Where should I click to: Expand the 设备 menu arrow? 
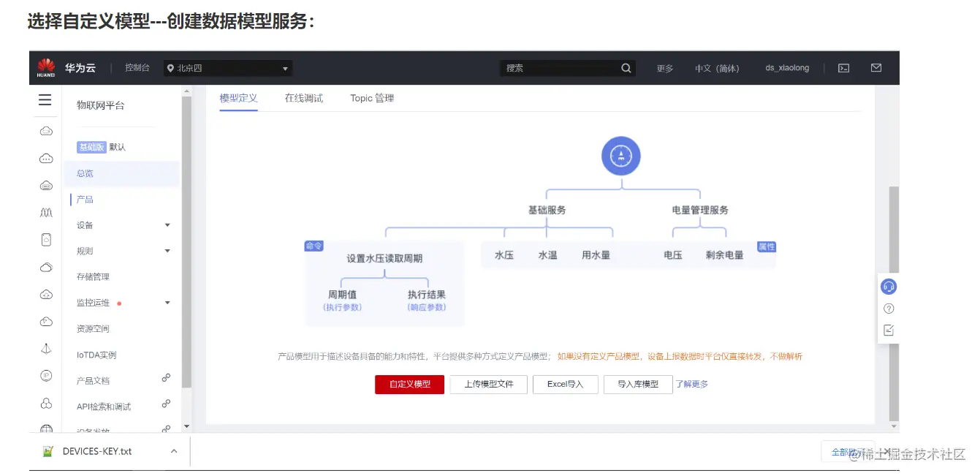(x=167, y=225)
